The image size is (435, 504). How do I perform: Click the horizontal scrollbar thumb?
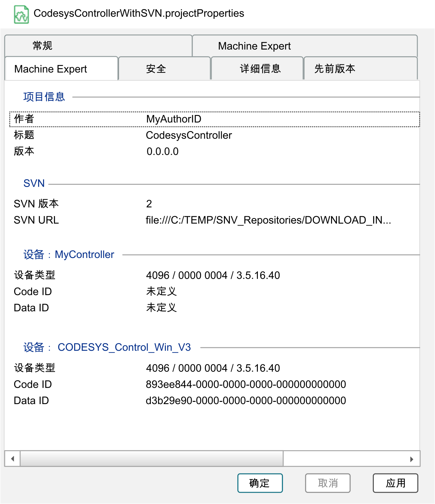[x=151, y=459]
